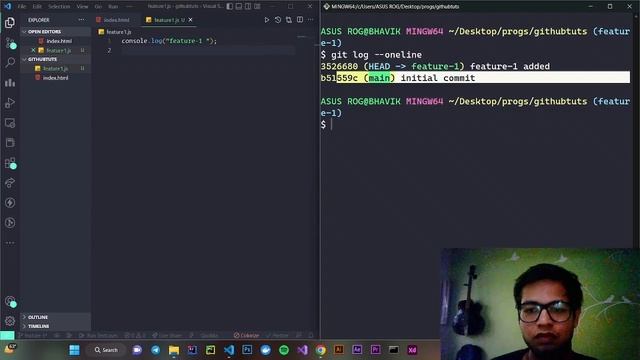Image resolution: width=640 pixels, height=360 pixels.
Task: Open the View menu
Action: 82,7
